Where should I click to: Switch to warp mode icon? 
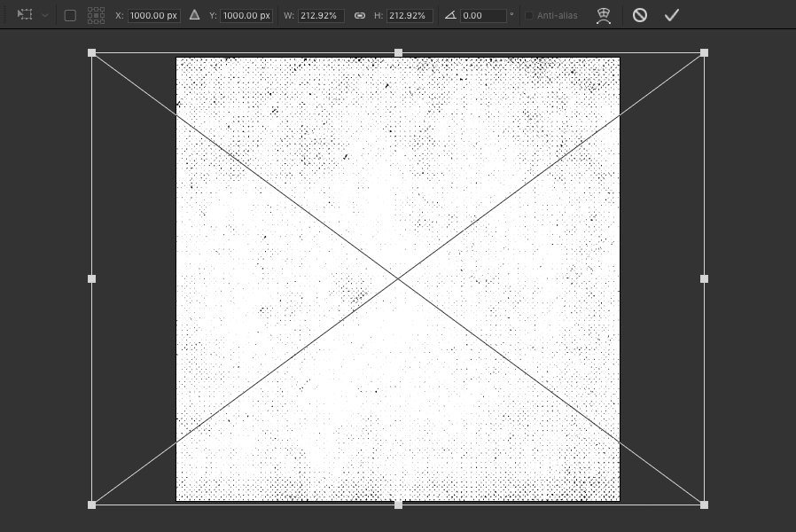point(603,16)
